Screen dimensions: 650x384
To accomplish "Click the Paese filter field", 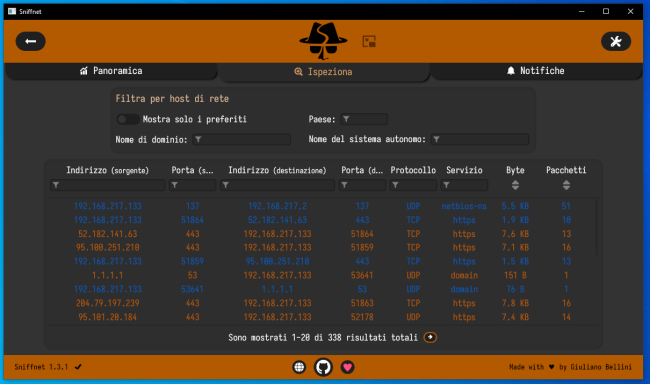I will coord(364,119).
